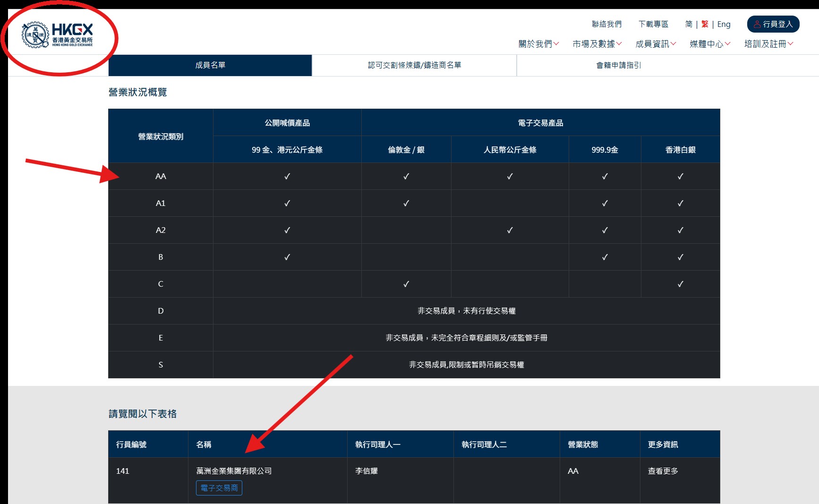Viewport: 819px width, 504px height.
Task: Click the 營業狀況類別 header cell
Action: (161, 137)
